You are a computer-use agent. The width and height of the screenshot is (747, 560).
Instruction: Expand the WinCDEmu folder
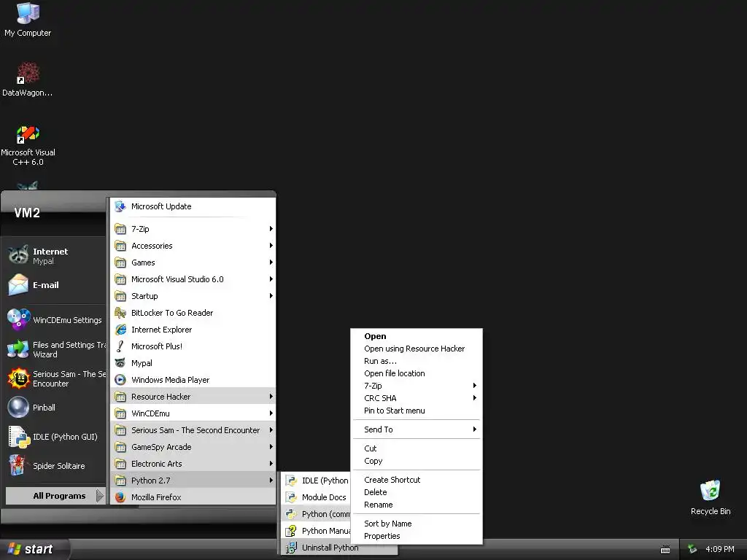193,413
